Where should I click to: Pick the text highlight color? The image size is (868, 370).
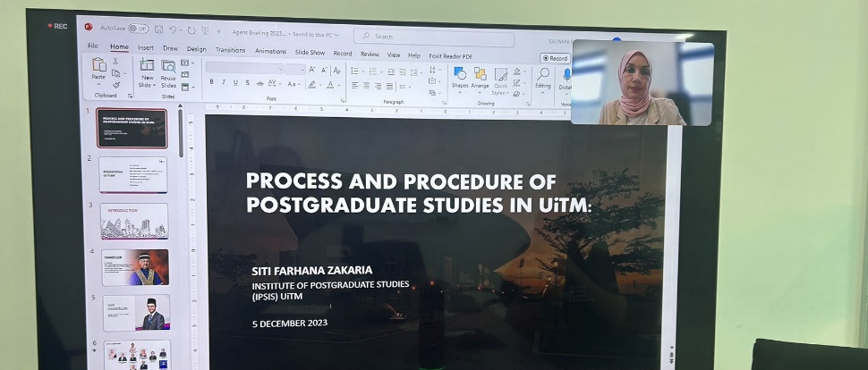[x=314, y=85]
